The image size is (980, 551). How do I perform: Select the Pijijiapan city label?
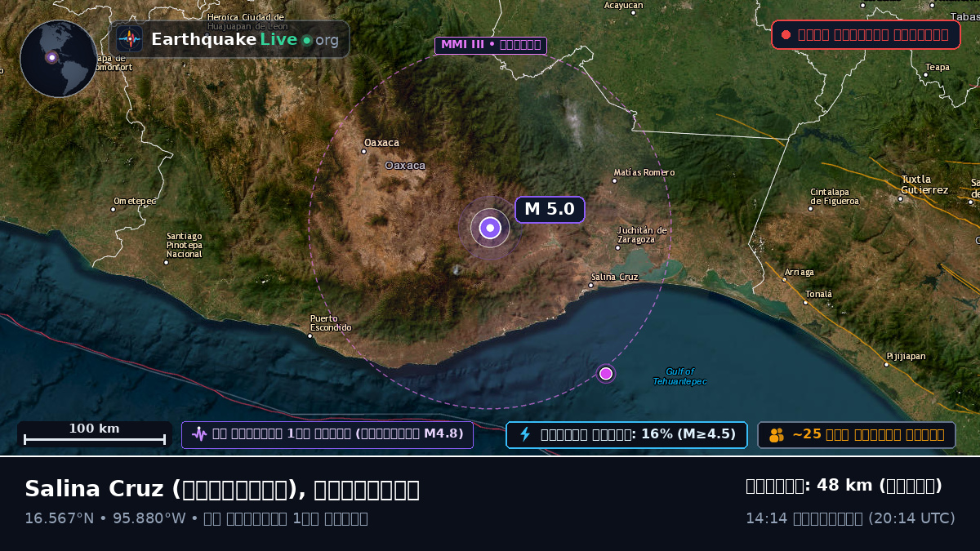click(x=906, y=356)
